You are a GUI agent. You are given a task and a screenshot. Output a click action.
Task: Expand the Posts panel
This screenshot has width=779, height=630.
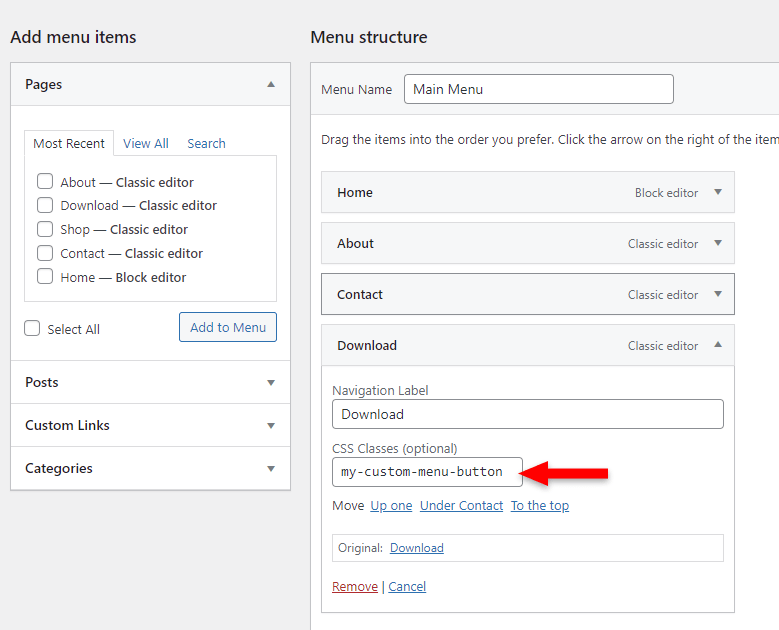tap(271, 382)
